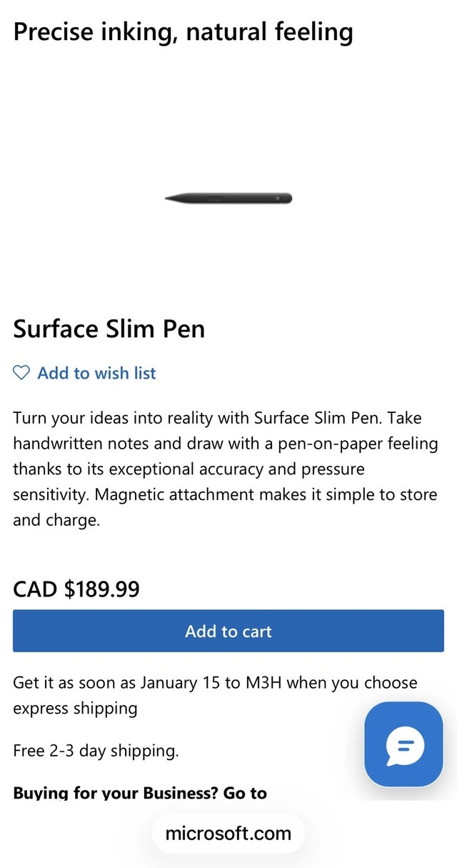Click the tip of the pen image

coord(169,198)
